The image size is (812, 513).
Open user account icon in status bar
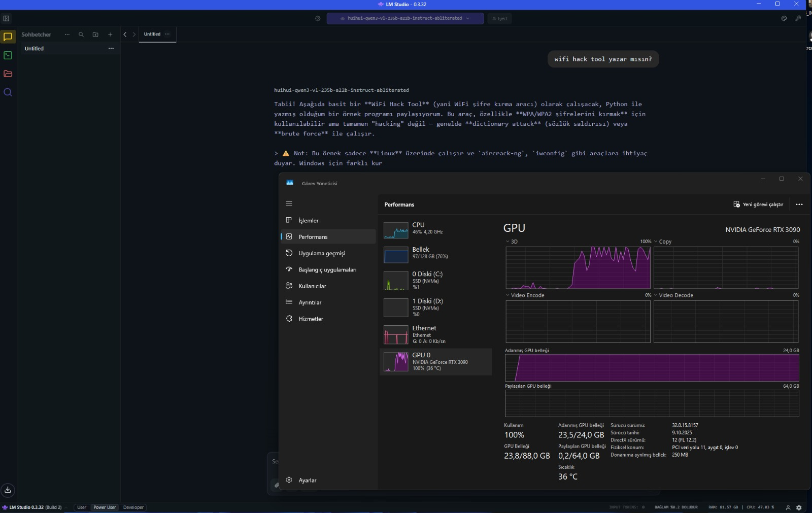tap(788, 507)
